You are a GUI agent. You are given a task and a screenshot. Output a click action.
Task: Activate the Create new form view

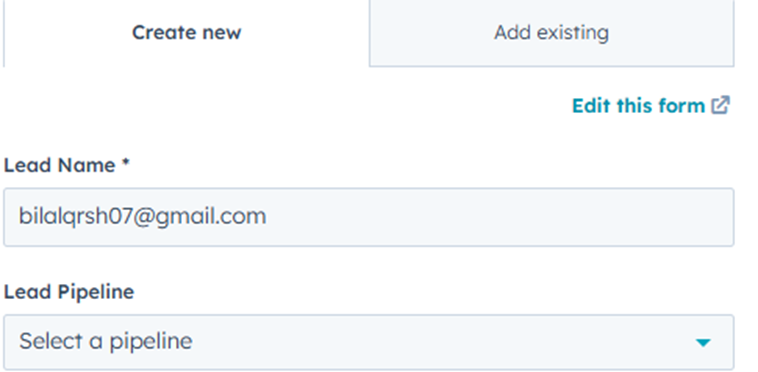click(x=187, y=33)
